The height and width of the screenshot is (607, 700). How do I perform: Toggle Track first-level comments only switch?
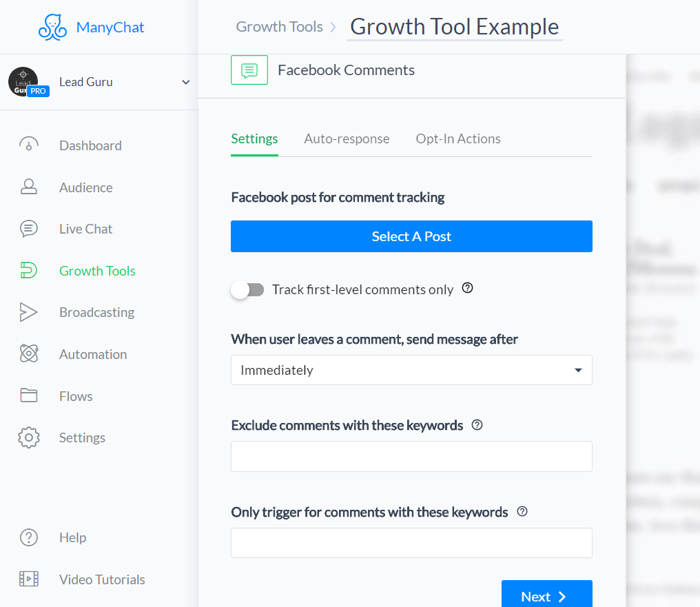tap(248, 289)
